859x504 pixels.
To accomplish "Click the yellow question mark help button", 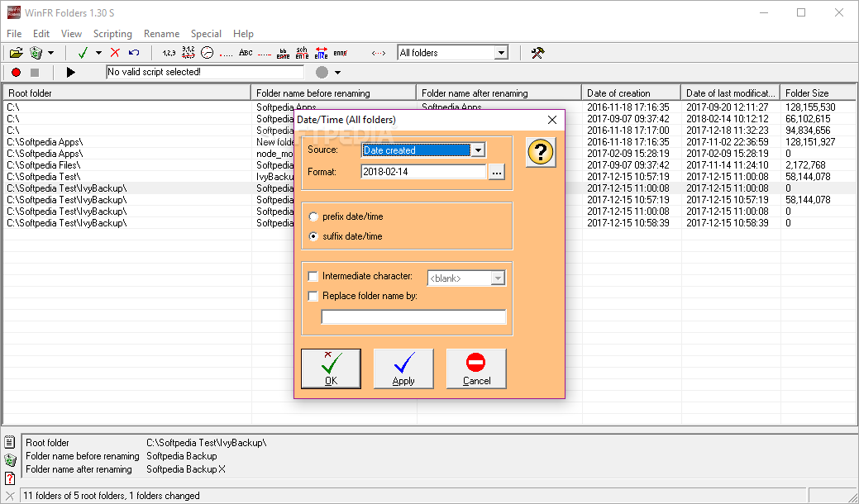I will (541, 151).
